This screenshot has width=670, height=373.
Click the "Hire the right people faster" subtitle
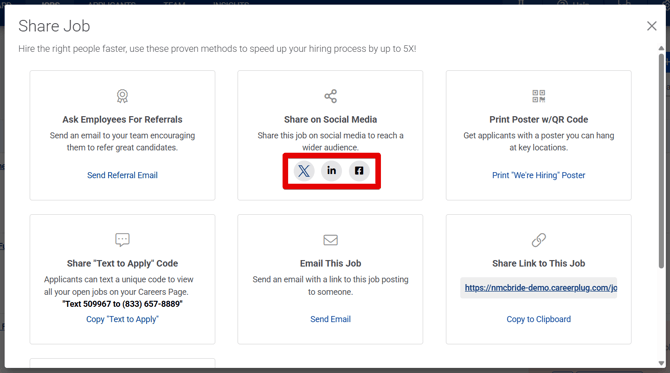[x=217, y=49]
